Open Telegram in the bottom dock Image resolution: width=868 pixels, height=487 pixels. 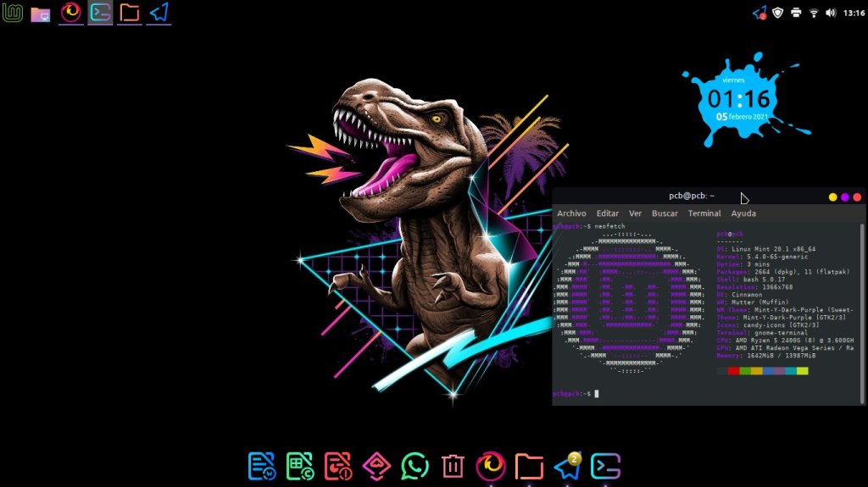(x=566, y=466)
